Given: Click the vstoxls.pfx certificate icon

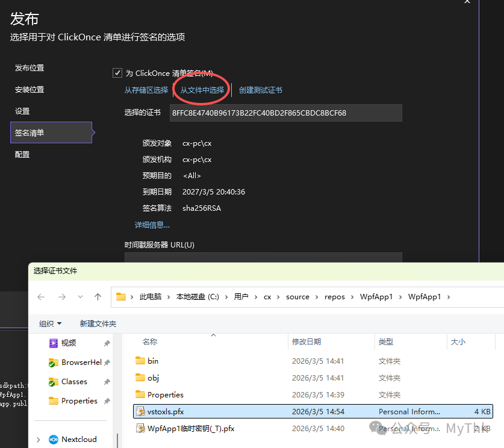Looking at the screenshot, I should pos(140,411).
